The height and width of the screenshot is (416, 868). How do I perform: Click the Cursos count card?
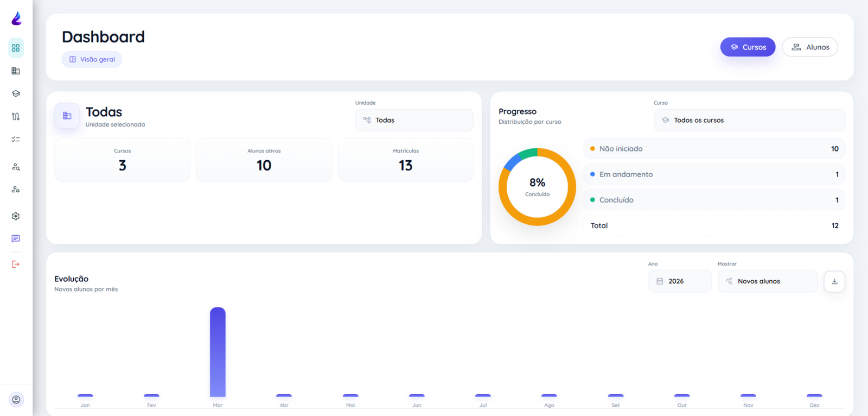[x=122, y=160]
